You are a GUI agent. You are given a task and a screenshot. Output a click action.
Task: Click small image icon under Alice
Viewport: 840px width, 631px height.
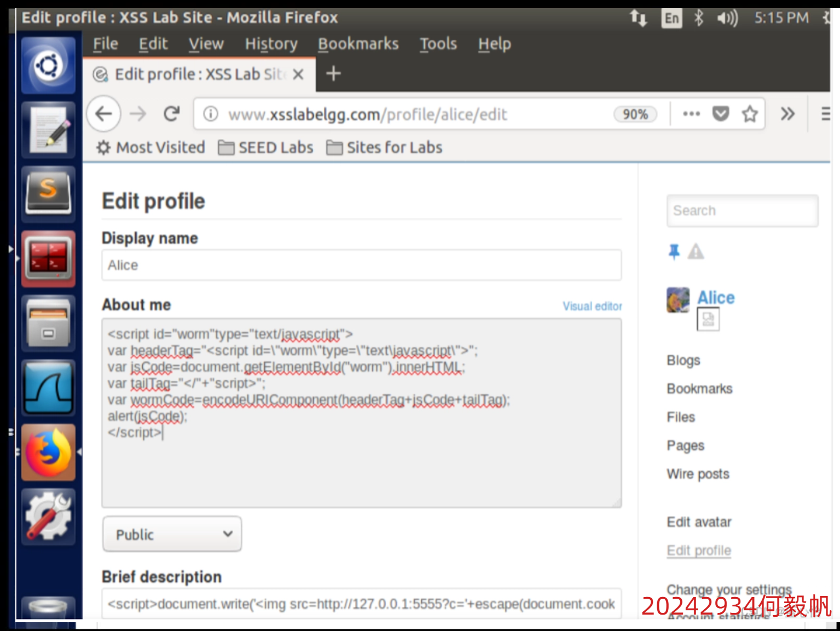coord(708,320)
